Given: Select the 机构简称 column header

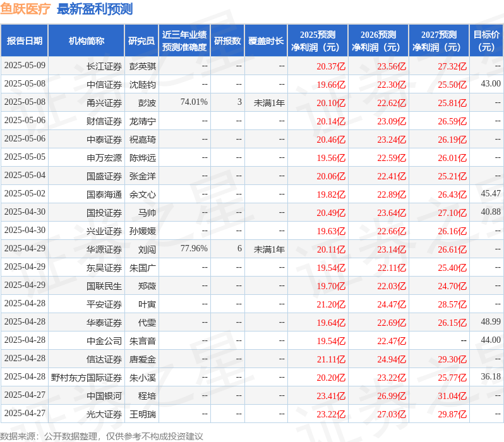Looking at the screenshot, I should coord(86,40).
